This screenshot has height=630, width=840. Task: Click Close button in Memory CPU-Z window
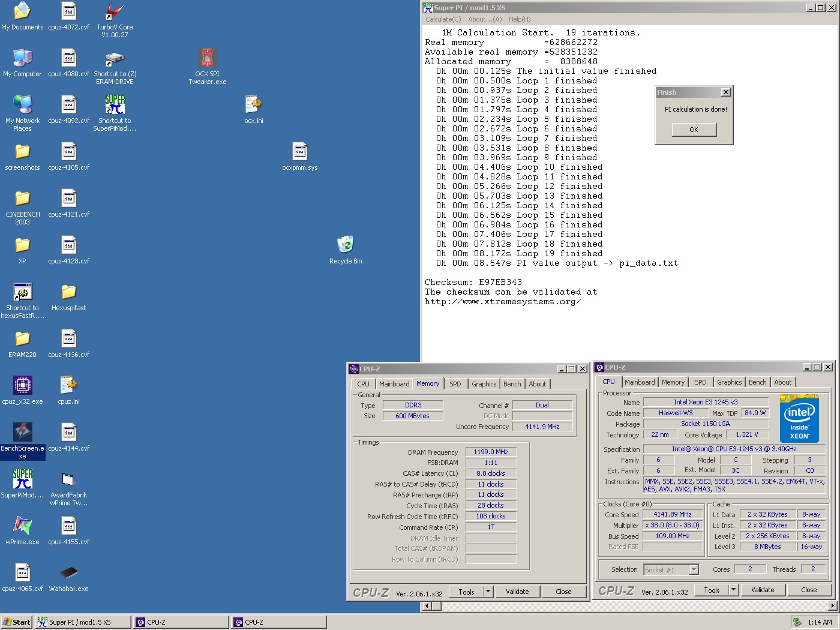[x=563, y=592]
